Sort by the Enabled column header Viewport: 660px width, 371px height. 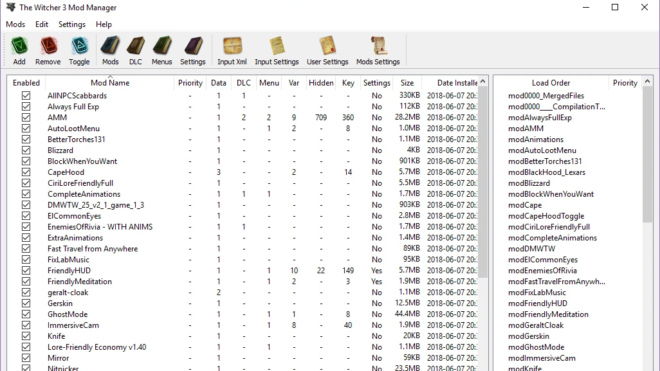(x=26, y=83)
